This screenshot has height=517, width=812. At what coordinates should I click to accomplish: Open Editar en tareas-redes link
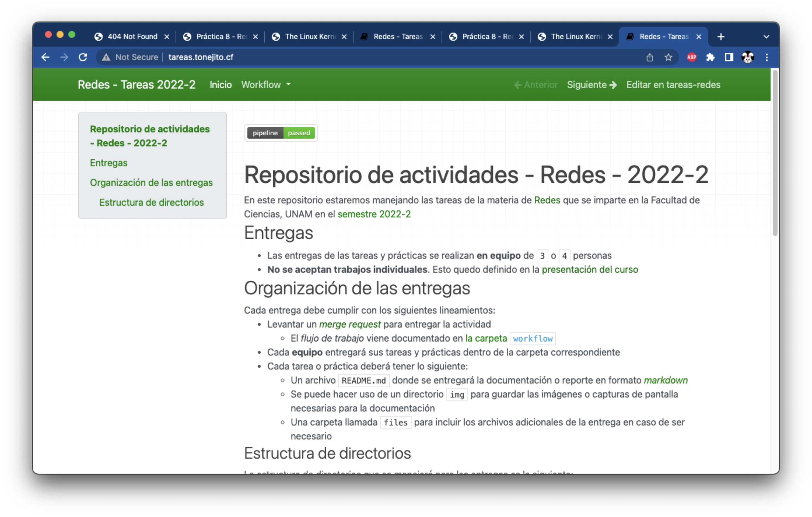pos(673,85)
